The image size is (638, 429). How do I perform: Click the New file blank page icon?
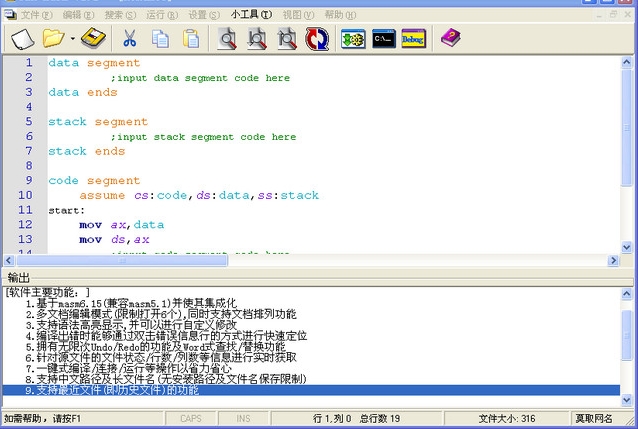click(x=22, y=39)
